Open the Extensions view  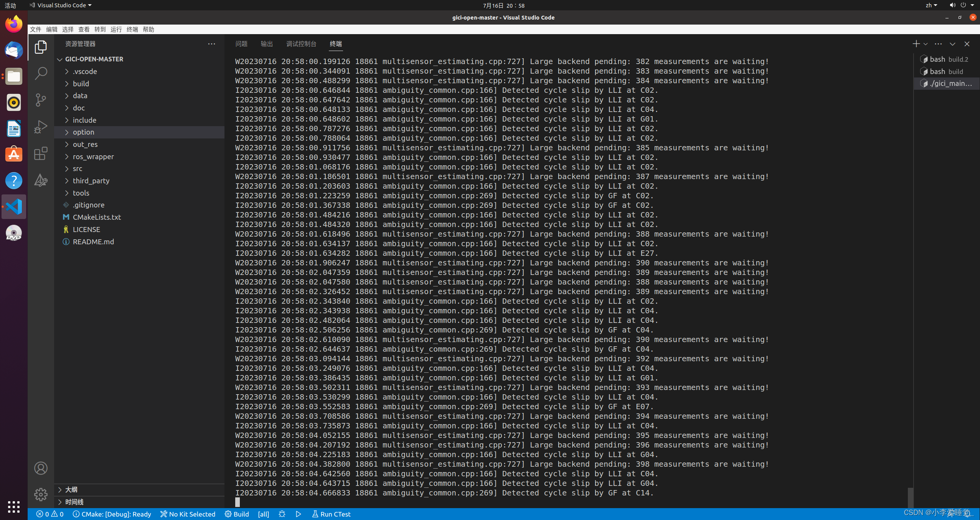pyautogui.click(x=41, y=153)
